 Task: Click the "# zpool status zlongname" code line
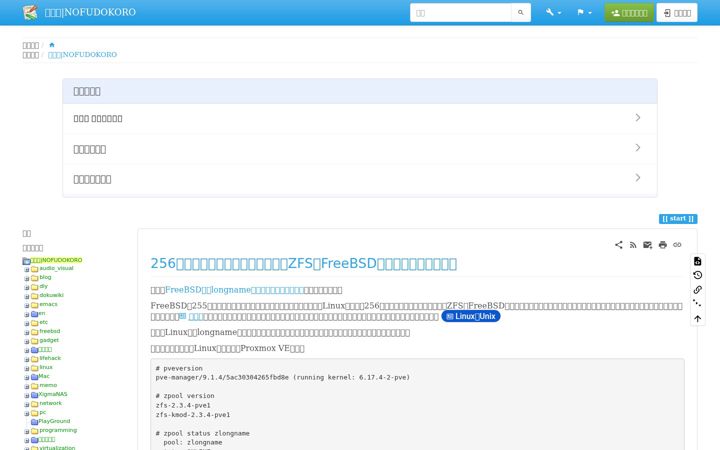[202, 433]
